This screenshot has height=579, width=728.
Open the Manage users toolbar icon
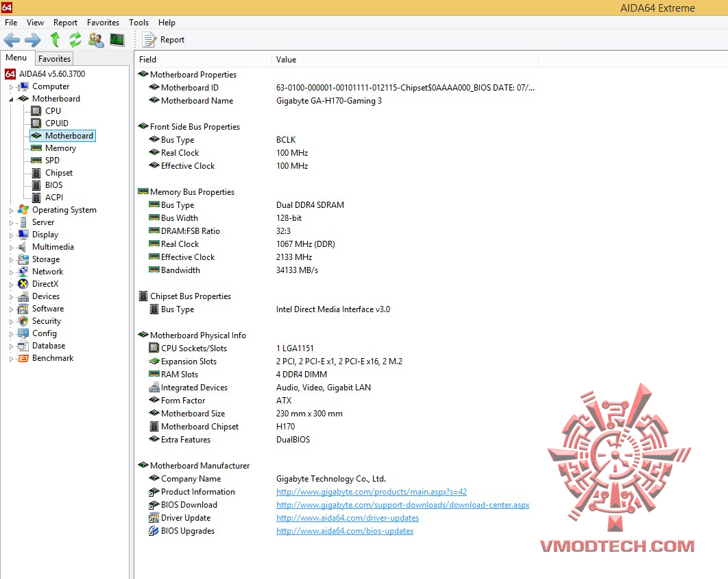click(96, 40)
